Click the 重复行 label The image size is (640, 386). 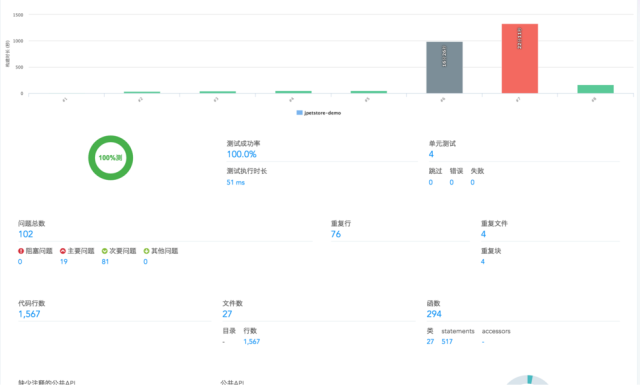click(x=341, y=224)
